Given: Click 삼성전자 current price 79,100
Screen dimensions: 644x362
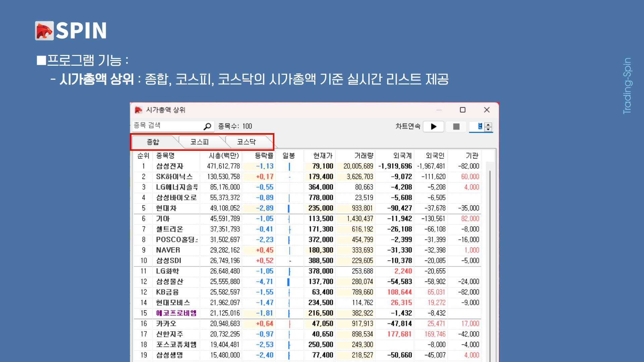Looking at the screenshot, I should tap(323, 166).
